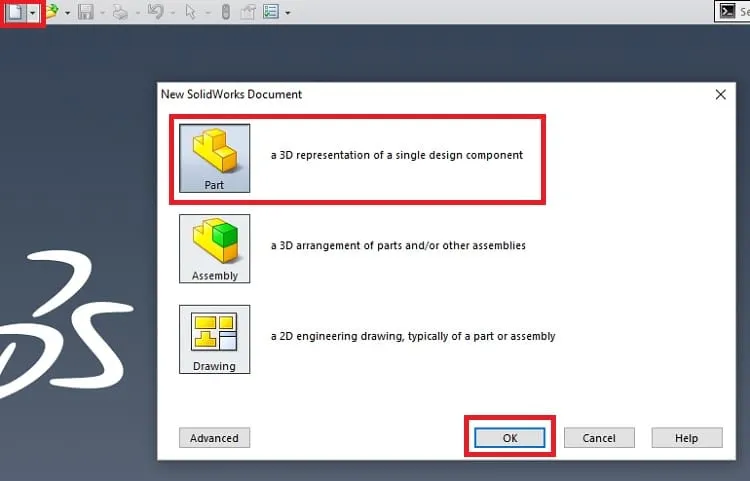Select the Drawing document type icon

(214, 339)
